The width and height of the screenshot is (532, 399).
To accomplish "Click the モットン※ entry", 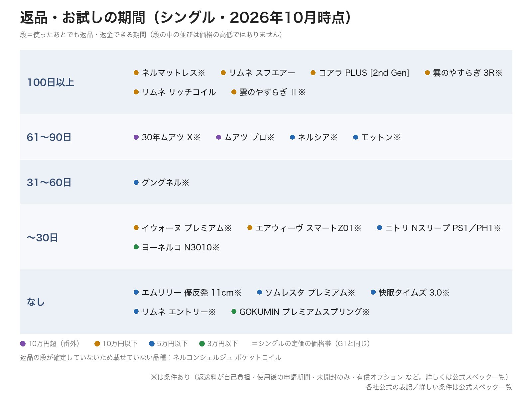I will tap(377, 137).
